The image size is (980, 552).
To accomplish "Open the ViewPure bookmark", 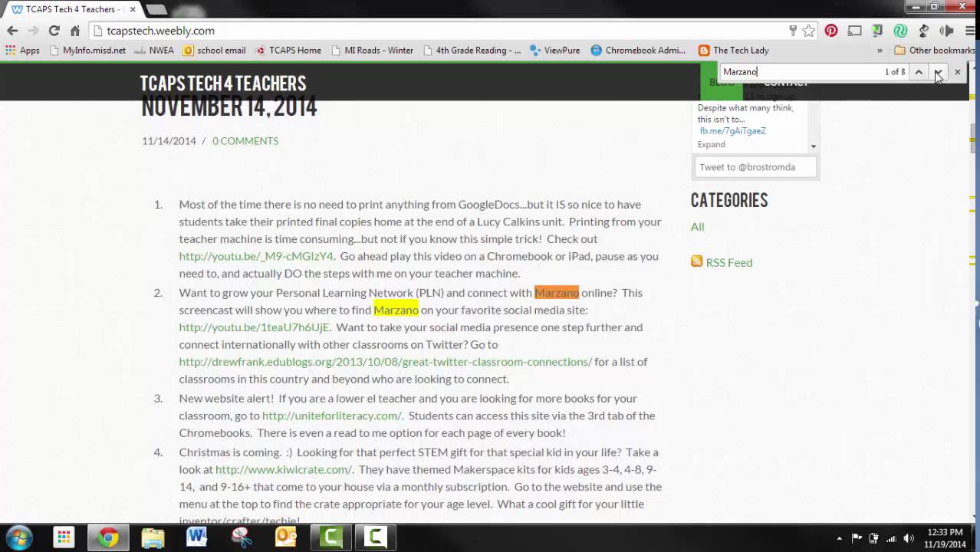I will pos(554,51).
